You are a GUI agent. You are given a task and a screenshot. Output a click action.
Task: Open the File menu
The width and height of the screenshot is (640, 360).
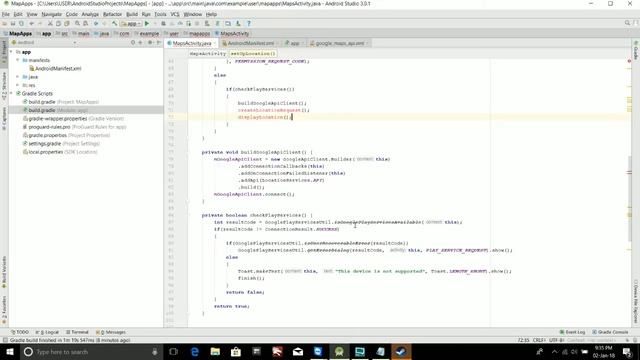[6, 14]
